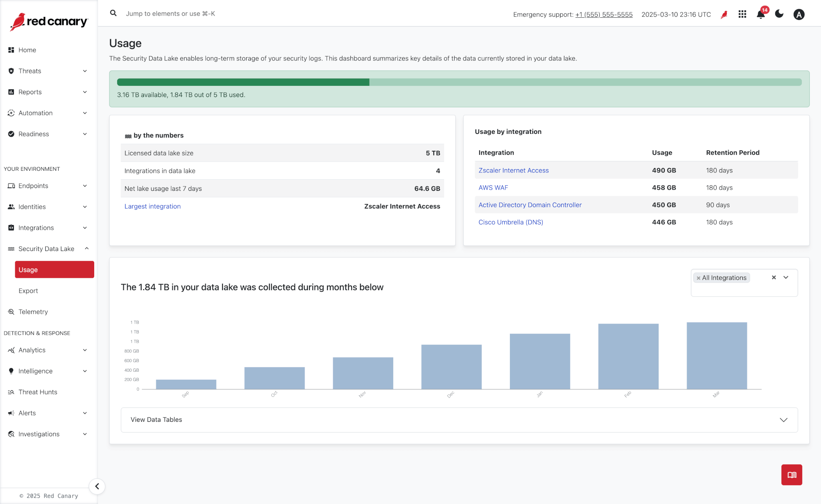Collapse the Security Data Lake chevron
821x504 pixels.
tap(87, 249)
